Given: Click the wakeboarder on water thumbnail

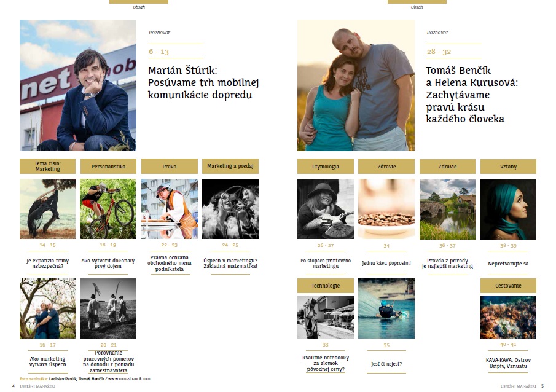Looking at the screenshot, I should click(x=386, y=308).
